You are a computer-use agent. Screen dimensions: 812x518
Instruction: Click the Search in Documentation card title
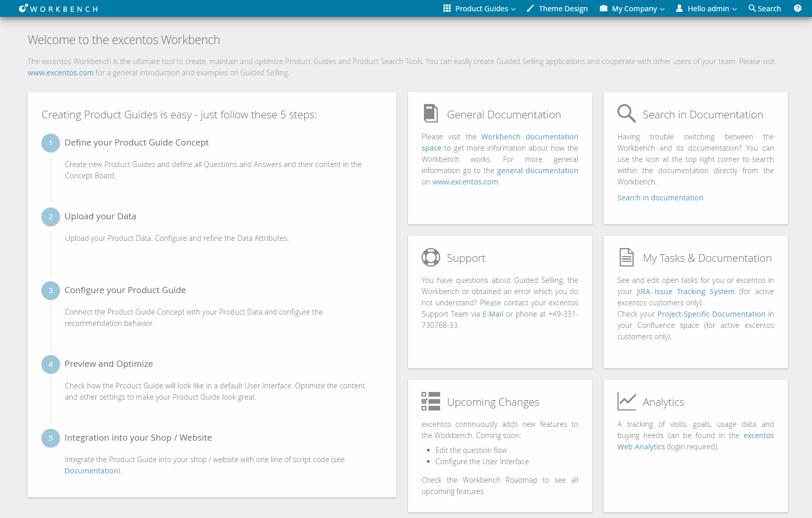[703, 115]
